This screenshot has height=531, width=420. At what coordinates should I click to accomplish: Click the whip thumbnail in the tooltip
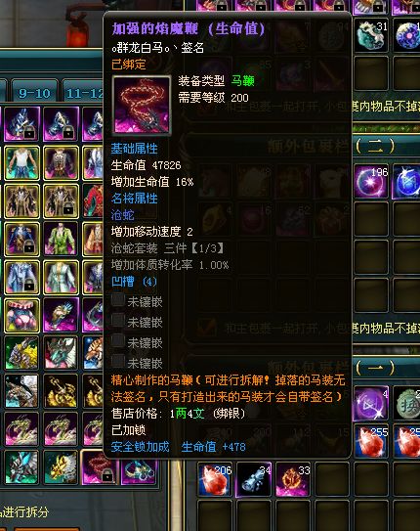142,105
